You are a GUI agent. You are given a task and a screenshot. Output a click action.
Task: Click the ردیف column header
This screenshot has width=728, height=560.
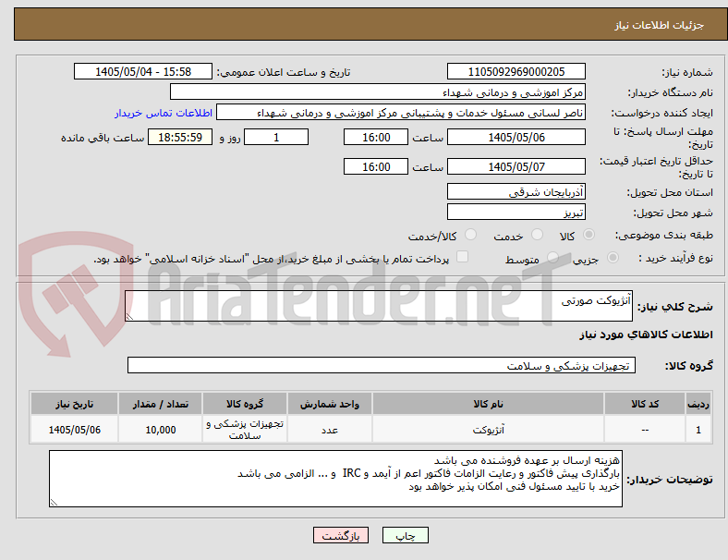tap(698, 404)
